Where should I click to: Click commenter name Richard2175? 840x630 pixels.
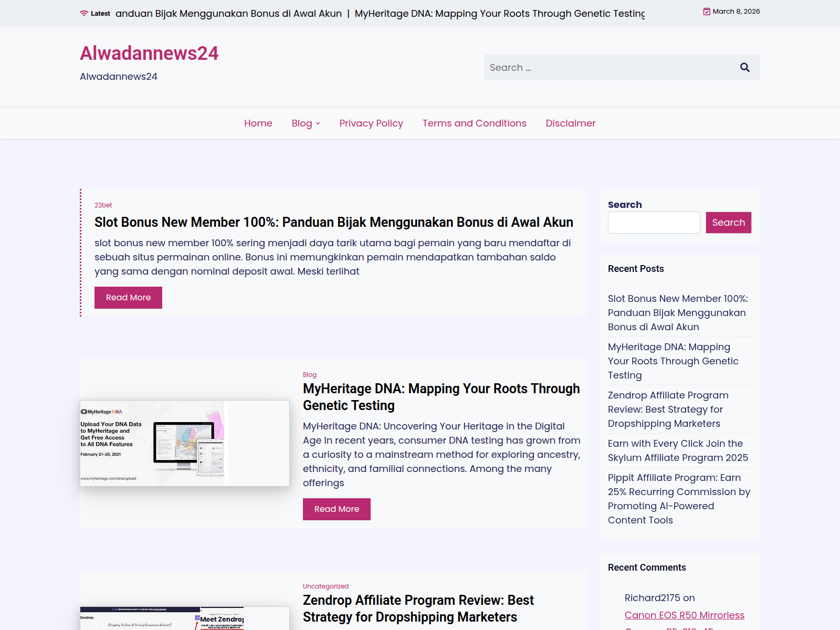tap(653, 598)
